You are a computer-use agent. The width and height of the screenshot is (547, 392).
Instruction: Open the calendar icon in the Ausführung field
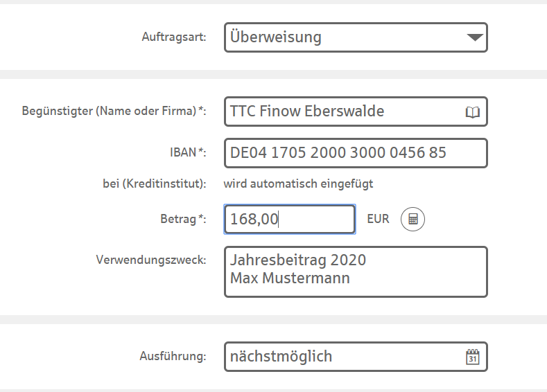click(x=472, y=357)
